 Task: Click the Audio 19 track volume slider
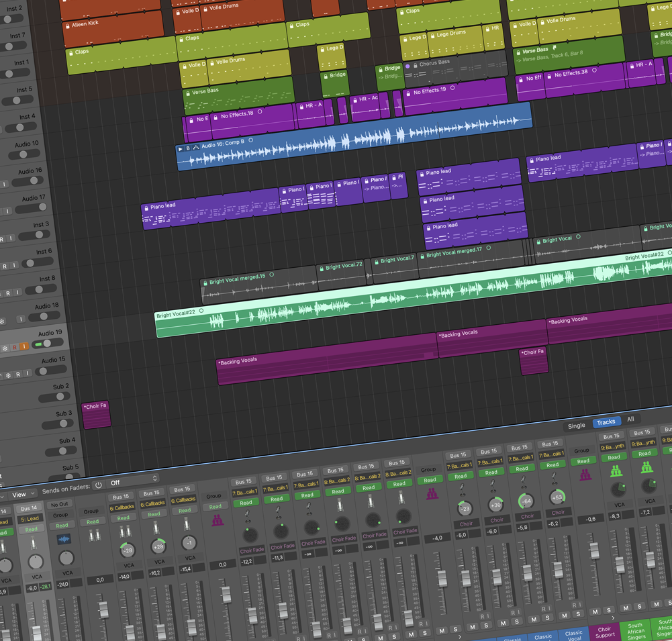(x=48, y=344)
